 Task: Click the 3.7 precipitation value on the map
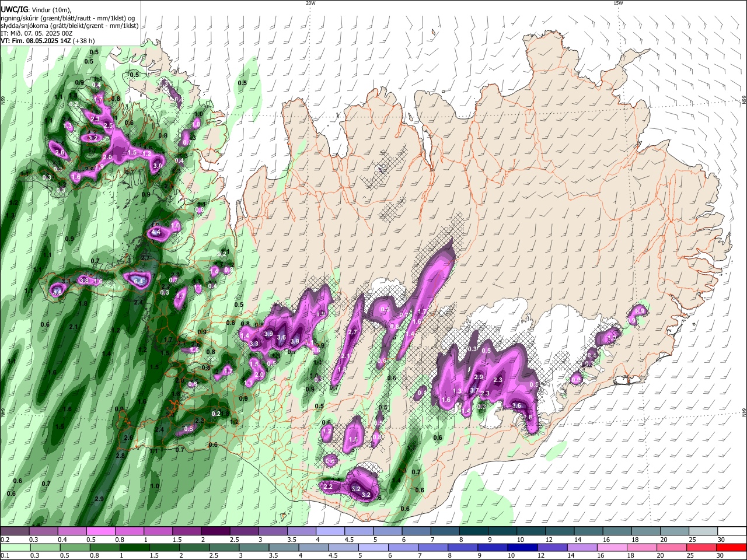pos(474,391)
